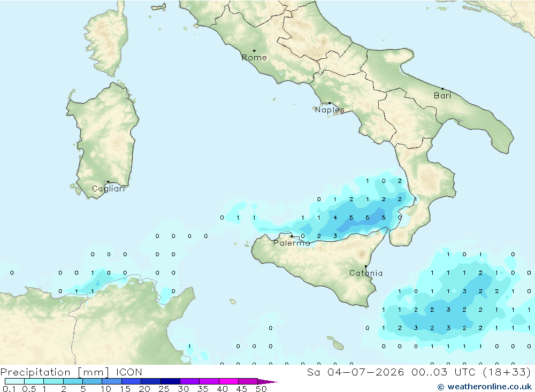Click the legend tick label 35

point(203,389)
